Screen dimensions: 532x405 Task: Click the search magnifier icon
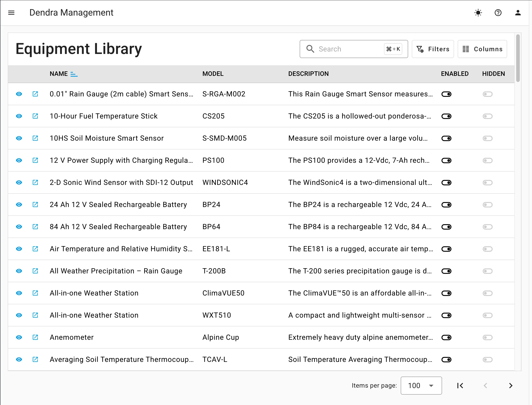(x=310, y=49)
